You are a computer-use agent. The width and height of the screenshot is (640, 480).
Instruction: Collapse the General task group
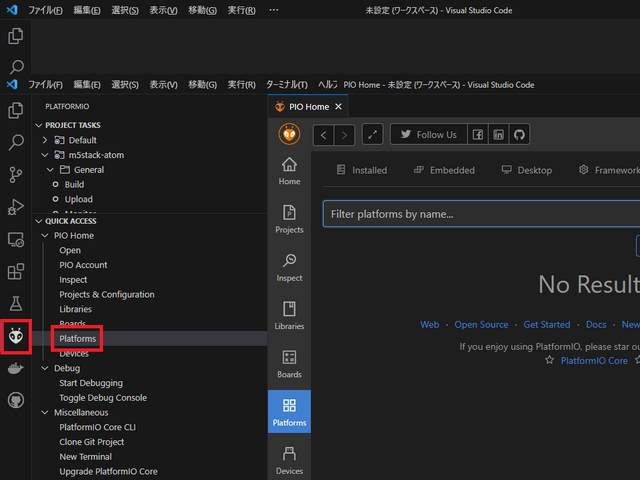[x=50, y=169]
